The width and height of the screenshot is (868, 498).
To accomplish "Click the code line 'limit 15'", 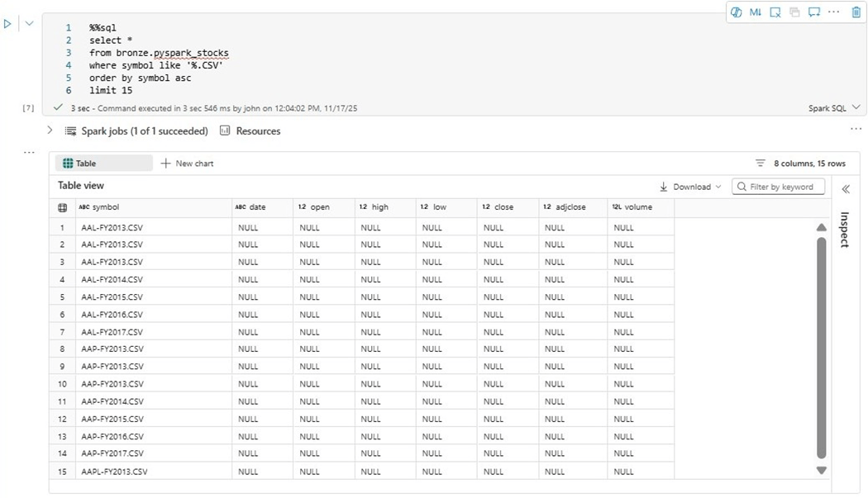I will click(111, 90).
